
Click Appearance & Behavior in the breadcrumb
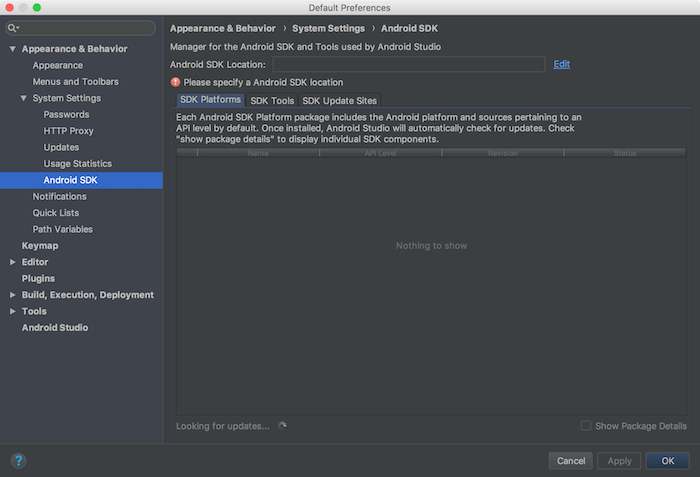click(x=223, y=29)
